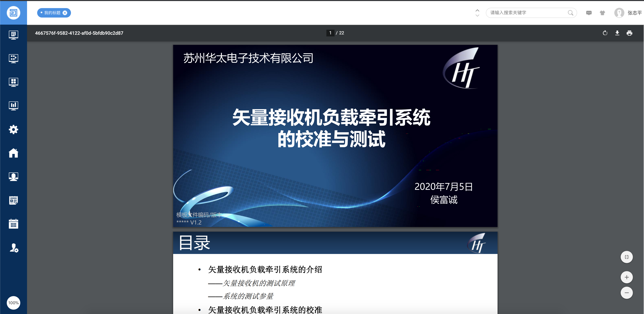Open the settings gear in sidebar
Screen dimensions: 644x314
coord(14,129)
